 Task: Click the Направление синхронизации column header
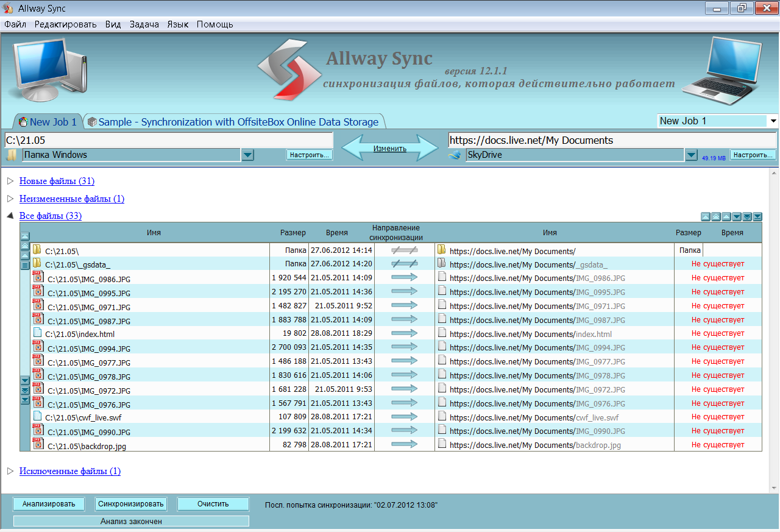click(x=397, y=233)
